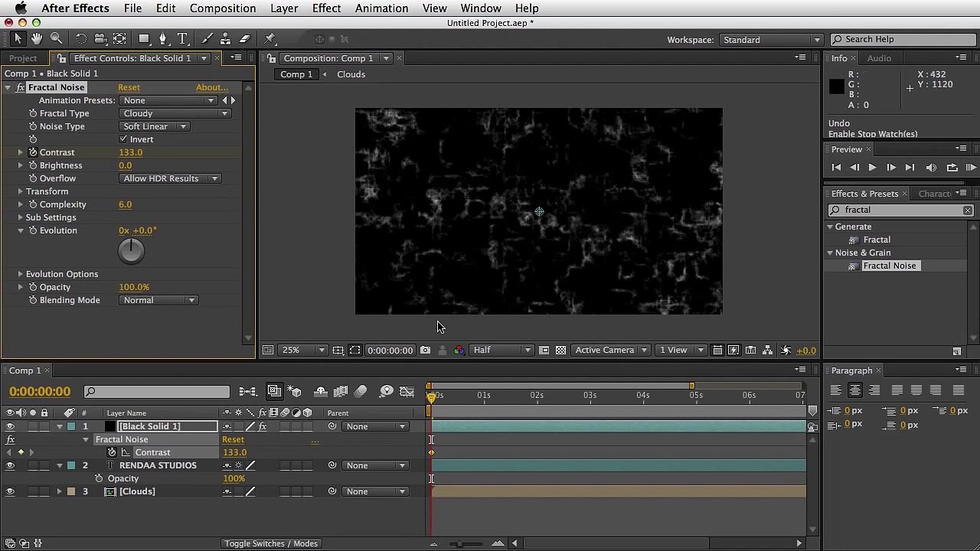This screenshot has height=551, width=980.
Task: Click Toggle Switches / Modes button
Action: [271, 543]
